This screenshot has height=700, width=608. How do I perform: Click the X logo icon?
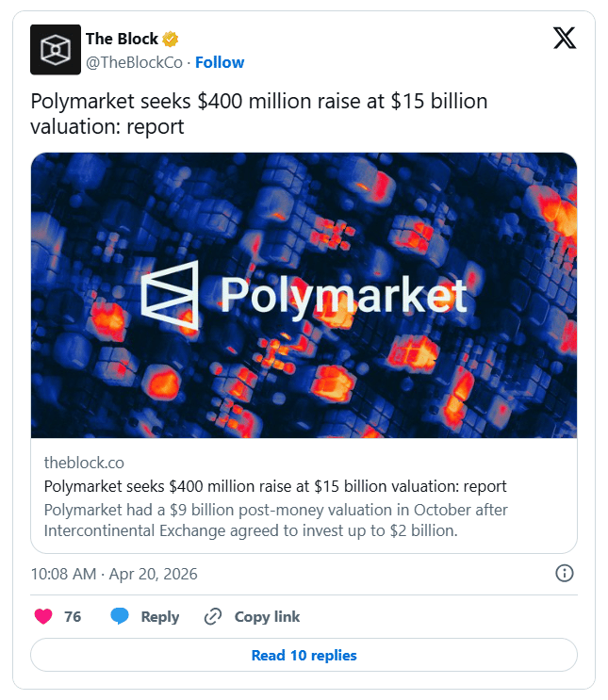click(565, 38)
